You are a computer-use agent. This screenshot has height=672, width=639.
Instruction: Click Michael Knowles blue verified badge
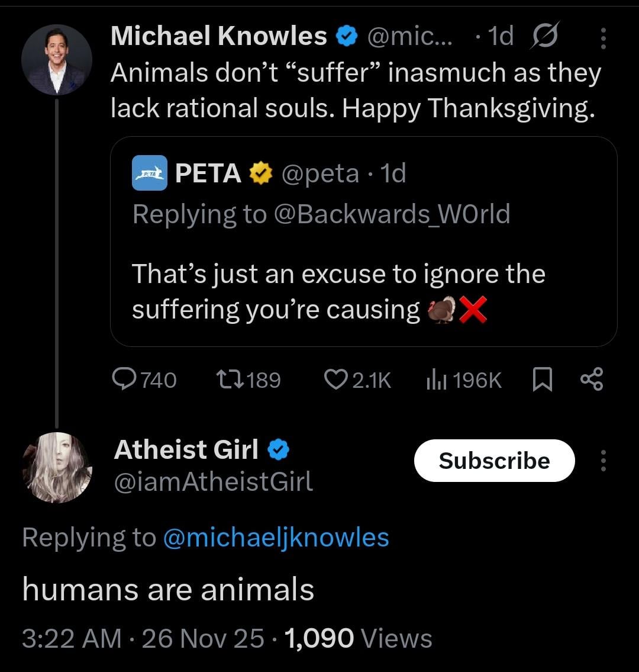pyautogui.click(x=347, y=37)
